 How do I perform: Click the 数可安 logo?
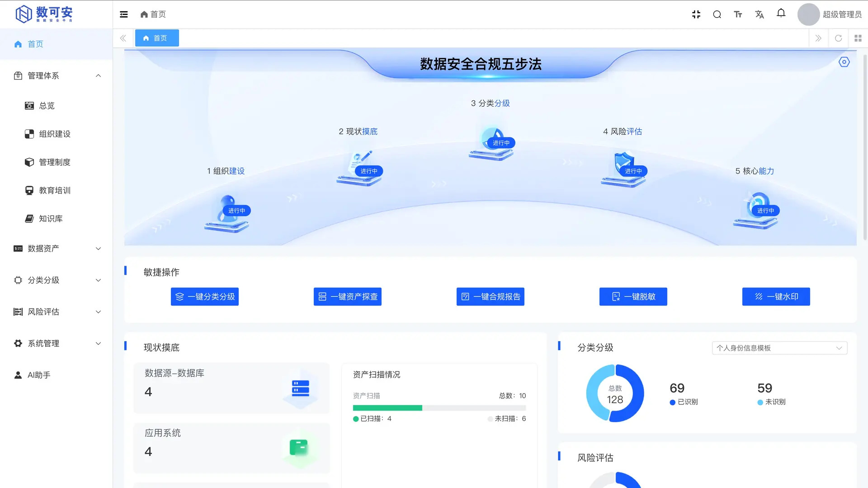point(44,14)
